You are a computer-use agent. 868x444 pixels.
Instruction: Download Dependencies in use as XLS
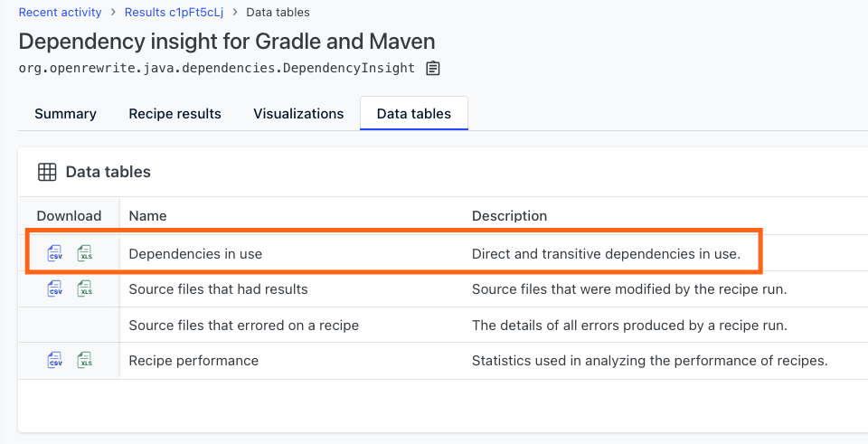coord(85,253)
